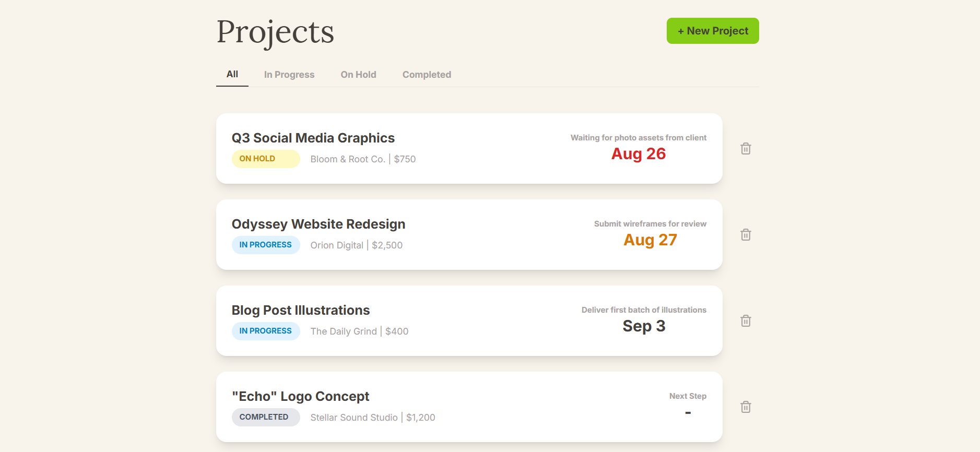Open the "Echo" Logo Concept title
Viewport: 980px width, 452px height.
coord(300,396)
